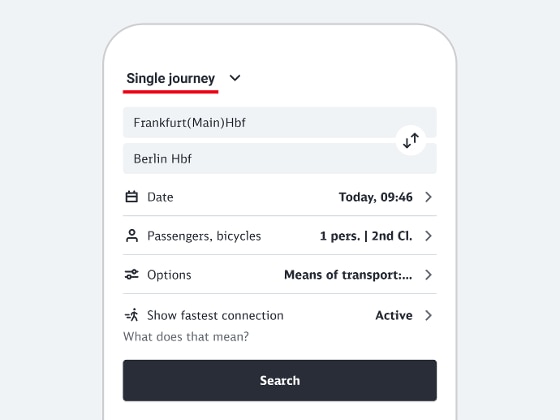Image resolution: width=560 pixels, height=420 pixels.
Task: Click the Search button
Action: coord(280,380)
